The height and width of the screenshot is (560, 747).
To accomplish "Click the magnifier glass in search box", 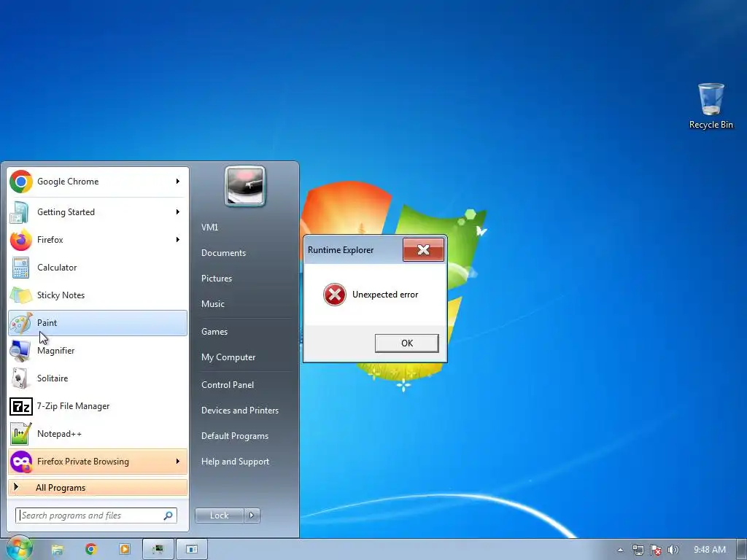I will pos(169,516).
